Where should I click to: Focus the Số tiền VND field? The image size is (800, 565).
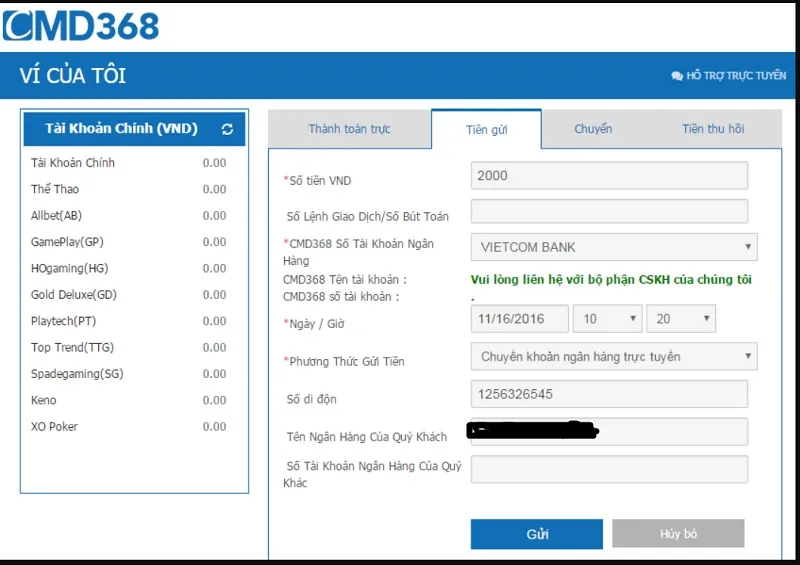pyautogui.click(x=609, y=176)
